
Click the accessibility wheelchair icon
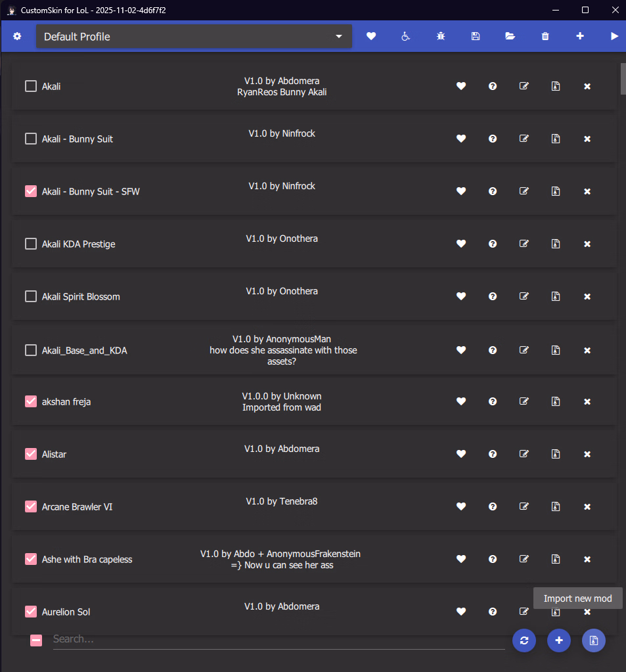[x=406, y=36]
